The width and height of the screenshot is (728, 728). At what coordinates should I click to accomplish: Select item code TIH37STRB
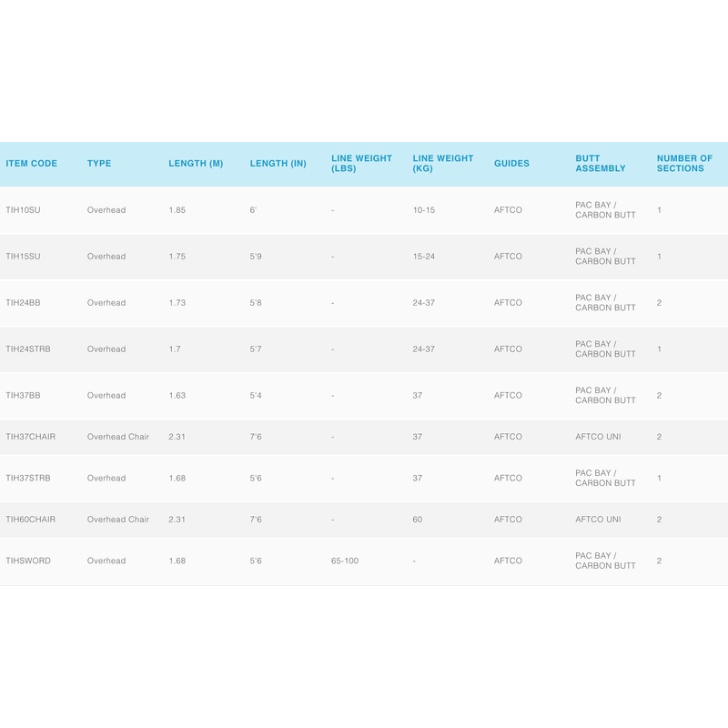[28, 479]
